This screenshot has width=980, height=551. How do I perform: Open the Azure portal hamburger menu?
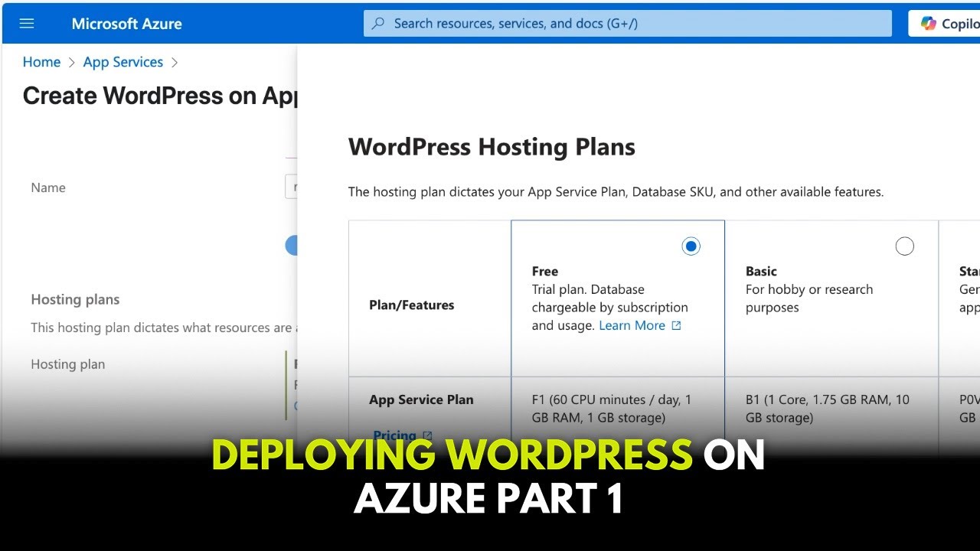click(27, 24)
